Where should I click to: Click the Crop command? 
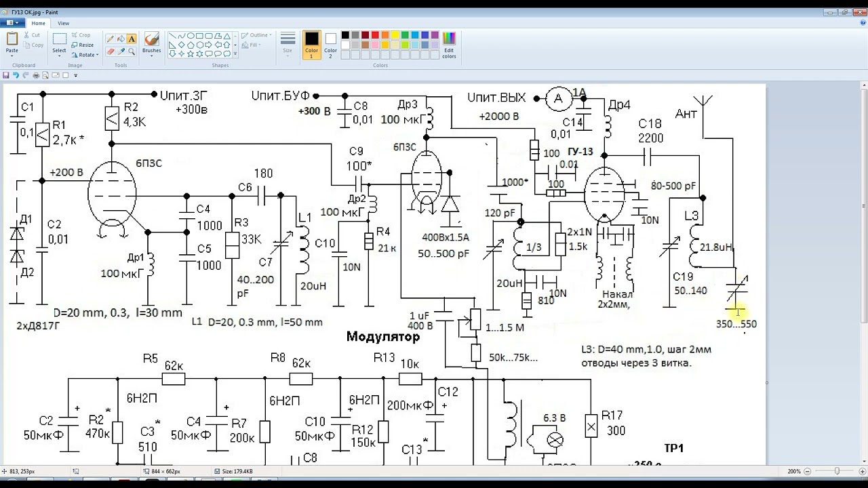tap(81, 35)
